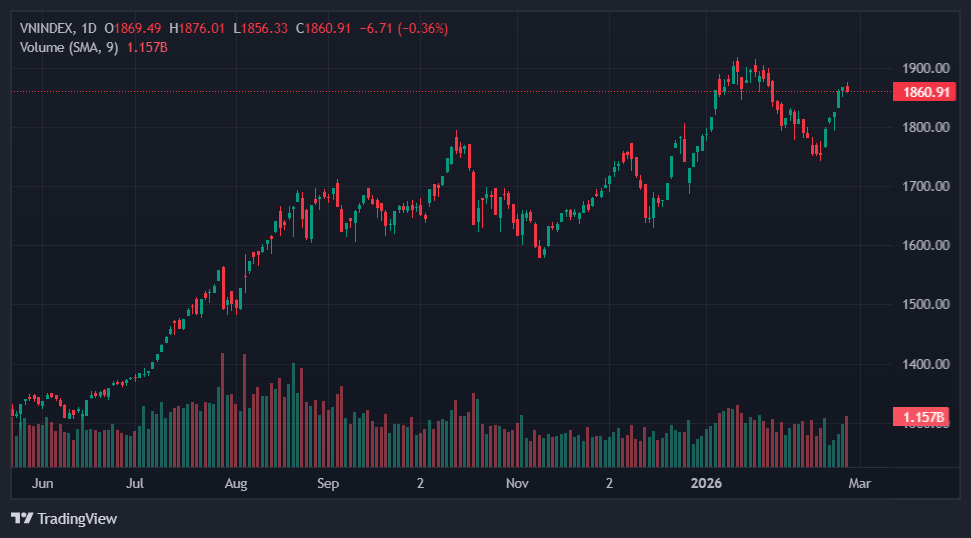The height and width of the screenshot is (538, 971).
Task: Select Aug on the time axis
Action: tap(235, 483)
